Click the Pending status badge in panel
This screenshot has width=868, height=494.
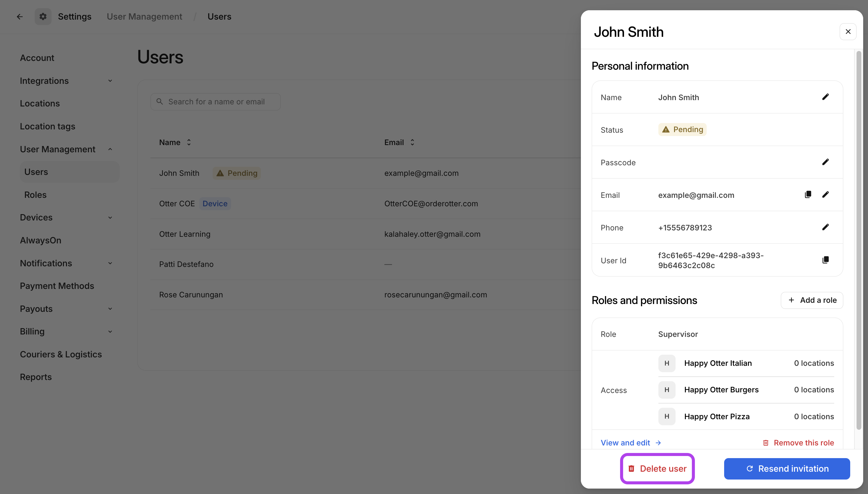pos(682,129)
